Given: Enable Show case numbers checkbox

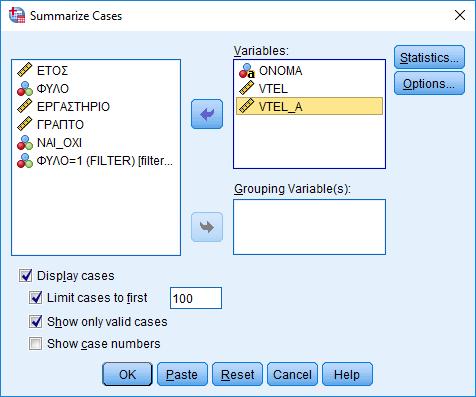Looking at the screenshot, I should tap(36, 343).
